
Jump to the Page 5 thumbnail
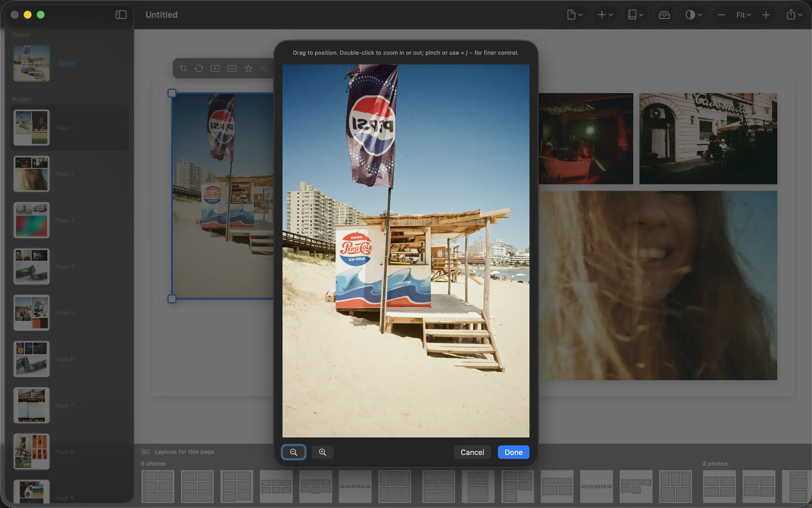[x=32, y=313]
